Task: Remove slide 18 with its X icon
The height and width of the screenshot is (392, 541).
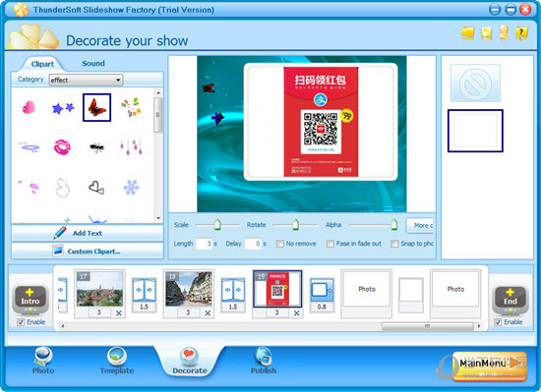Action: (x=208, y=313)
